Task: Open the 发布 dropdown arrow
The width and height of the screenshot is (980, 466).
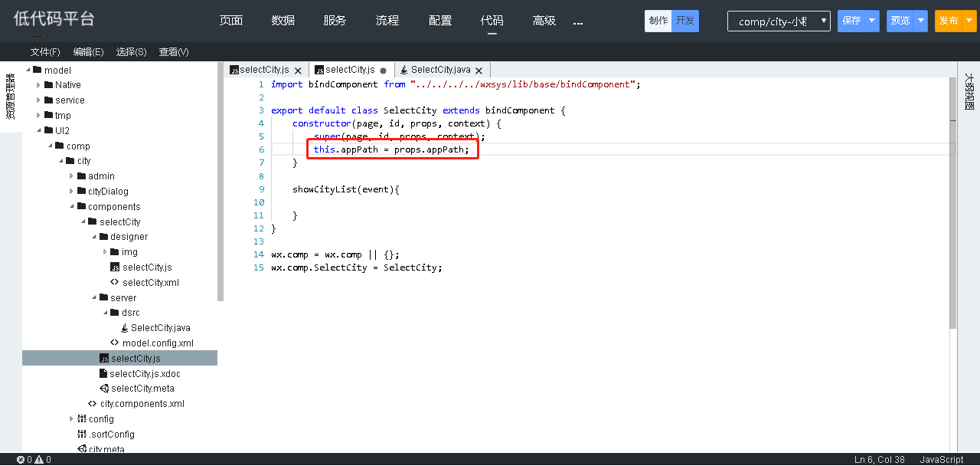Action: pyautogui.click(x=969, y=21)
